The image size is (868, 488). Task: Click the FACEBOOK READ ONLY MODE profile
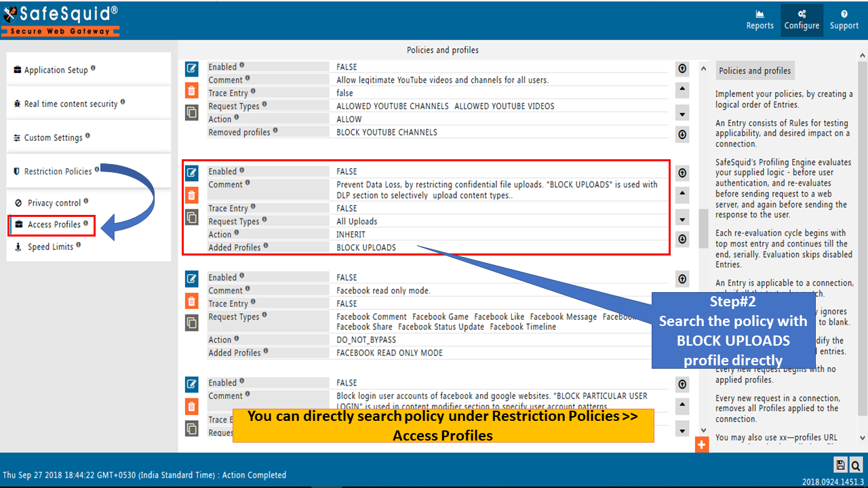(389, 352)
